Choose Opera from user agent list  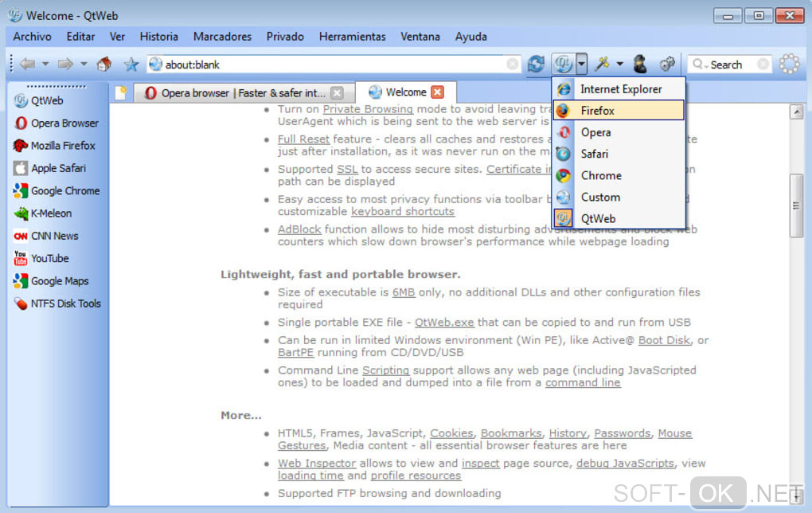coord(619,132)
